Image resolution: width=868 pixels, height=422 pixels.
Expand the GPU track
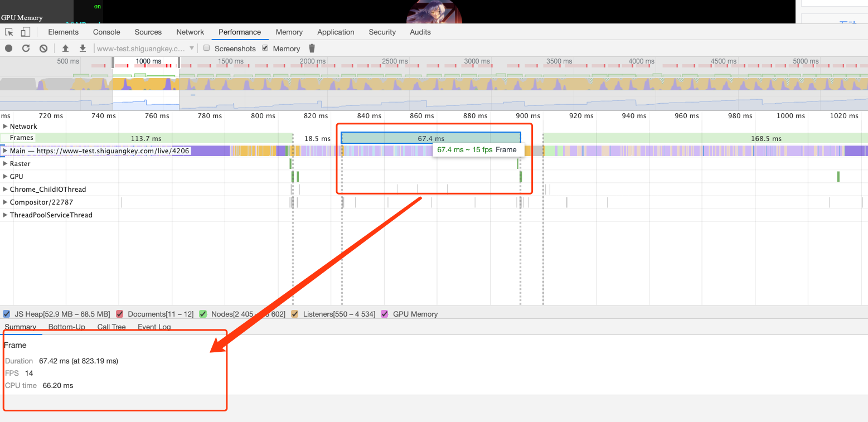(6, 177)
